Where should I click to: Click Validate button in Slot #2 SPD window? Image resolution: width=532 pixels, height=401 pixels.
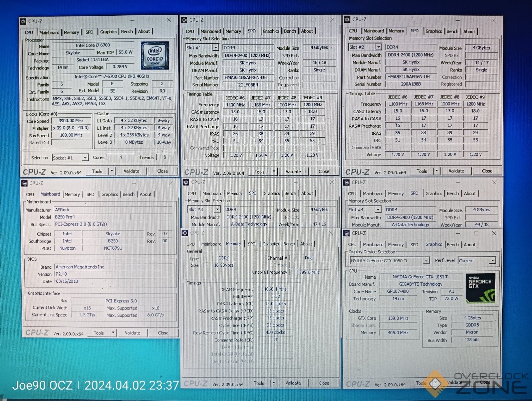[x=456, y=171]
